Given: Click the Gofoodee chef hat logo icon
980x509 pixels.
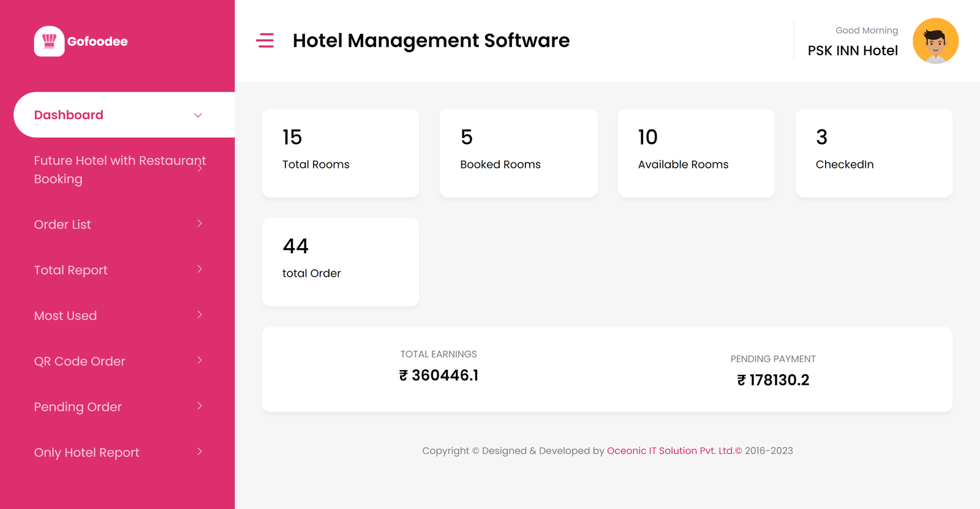Looking at the screenshot, I should (x=49, y=41).
